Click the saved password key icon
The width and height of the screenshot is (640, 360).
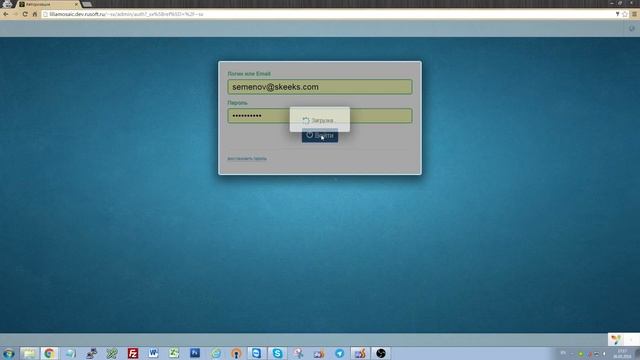(x=617, y=14)
